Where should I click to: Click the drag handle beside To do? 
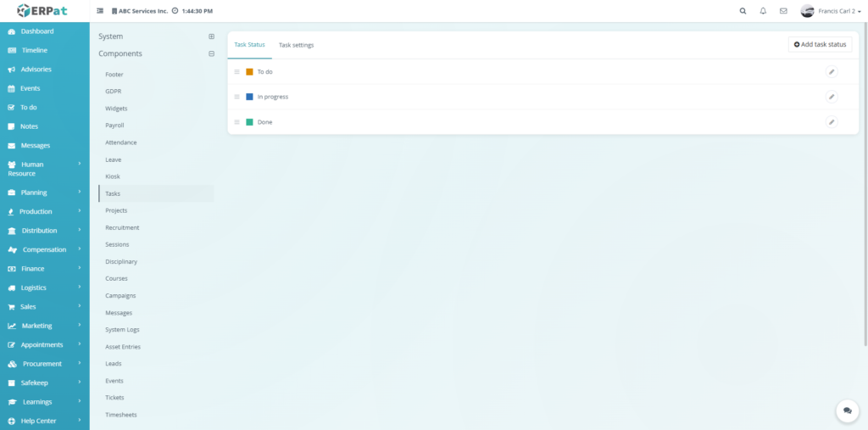coord(237,72)
